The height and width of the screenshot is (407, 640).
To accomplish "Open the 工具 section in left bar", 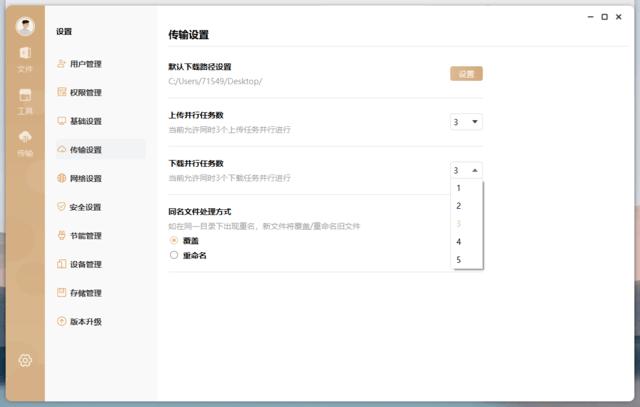I will [x=25, y=102].
